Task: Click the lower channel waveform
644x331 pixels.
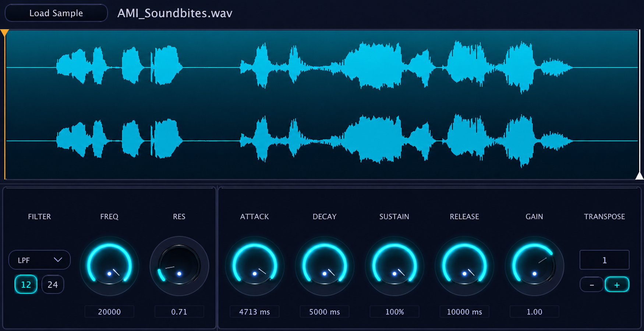Action: 322,141
